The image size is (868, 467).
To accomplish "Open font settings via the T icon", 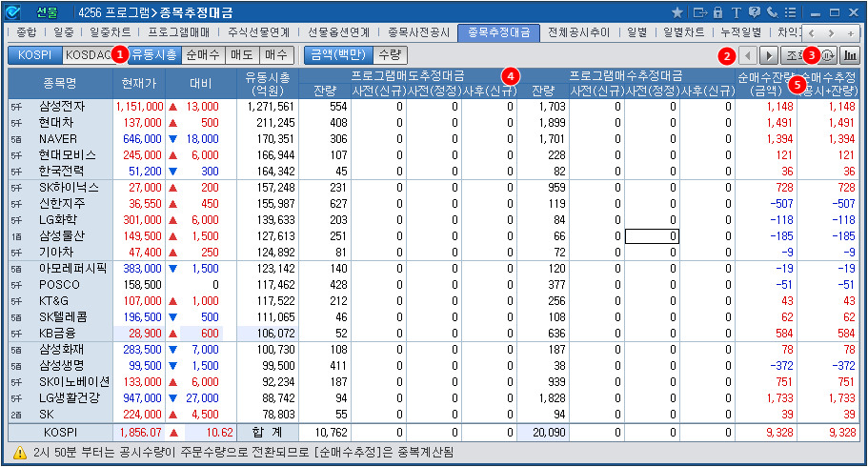I will [x=736, y=12].
